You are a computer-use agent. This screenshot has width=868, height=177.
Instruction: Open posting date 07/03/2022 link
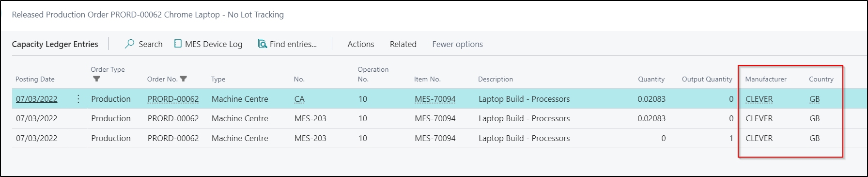(36, 99)
